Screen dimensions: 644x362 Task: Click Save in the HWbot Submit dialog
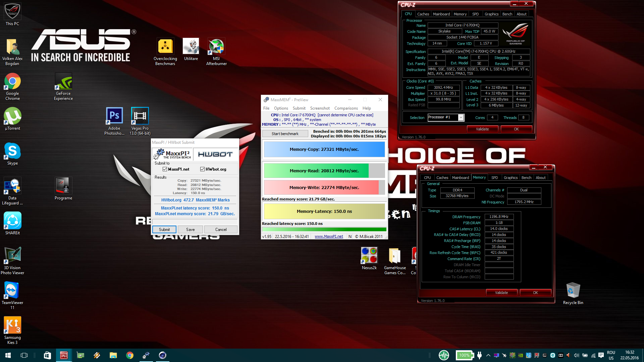[x=191, y=230]
